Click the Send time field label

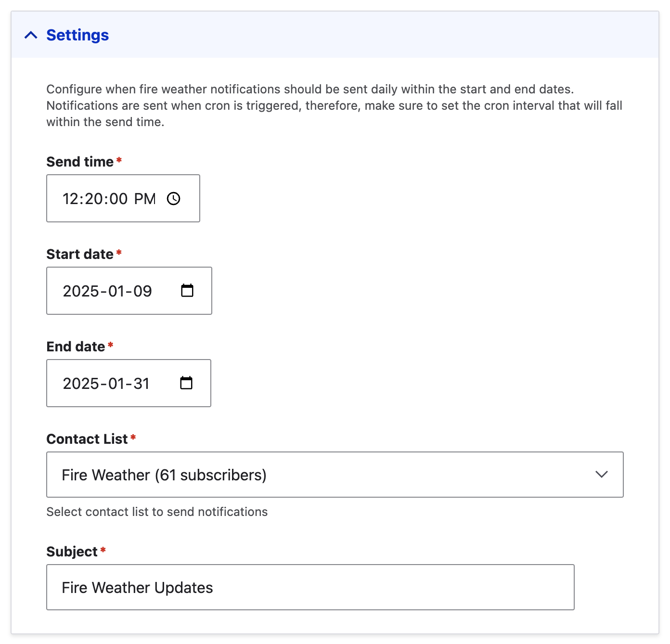pos(80,162)
